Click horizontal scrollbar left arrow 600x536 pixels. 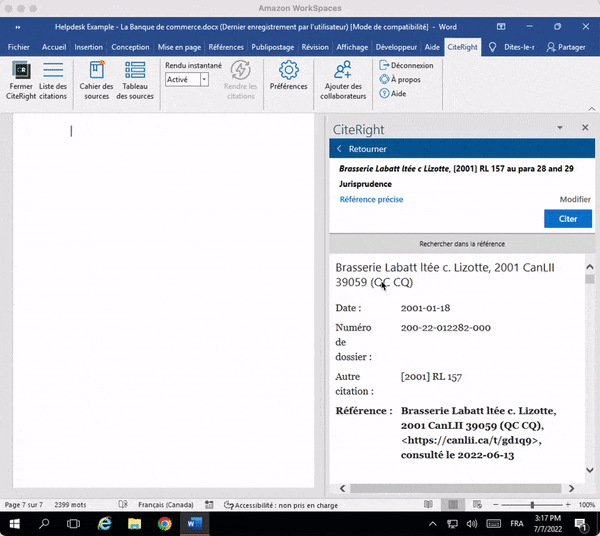(x=342, y=489)
